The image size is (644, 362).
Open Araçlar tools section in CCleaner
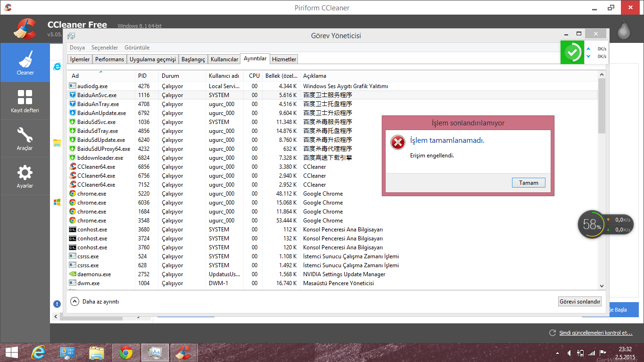pyautogui.click(x=25, y=139)
